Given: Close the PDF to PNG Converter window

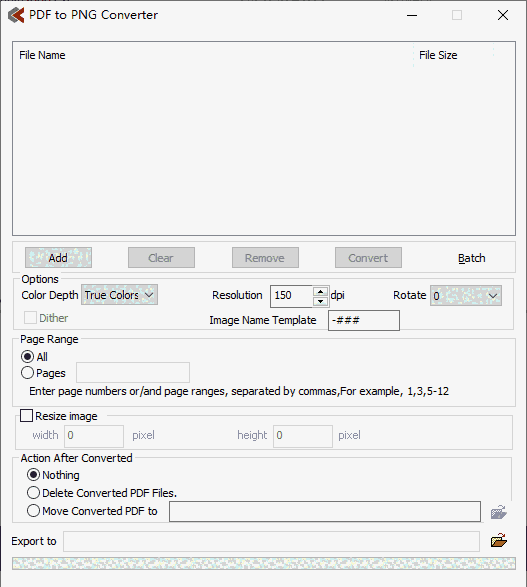Looking at the screenshot, I should pos(503,15).
